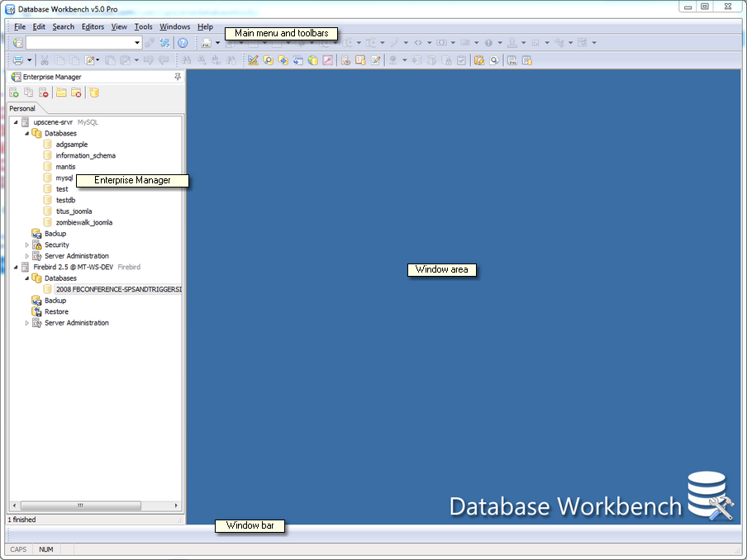Click the Register Server icon in Enterprise Manager

pos(14,93)
